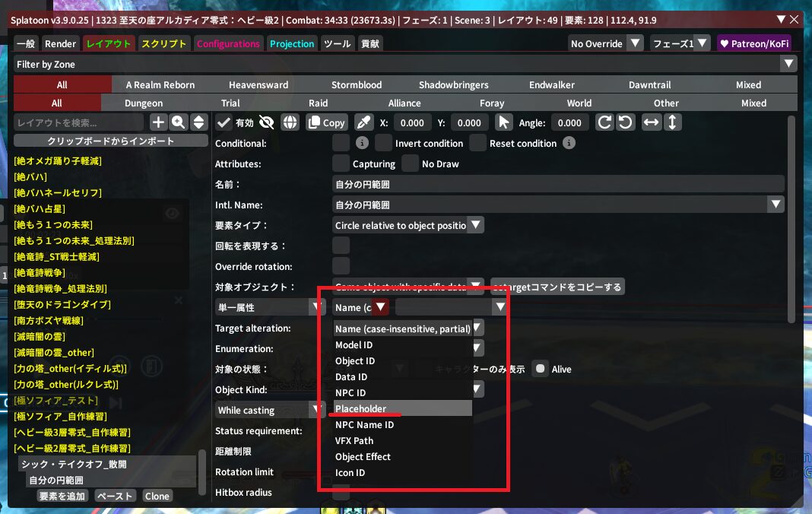Enable the Invert condition checkbox
The image size is (812, 514).
383,143
